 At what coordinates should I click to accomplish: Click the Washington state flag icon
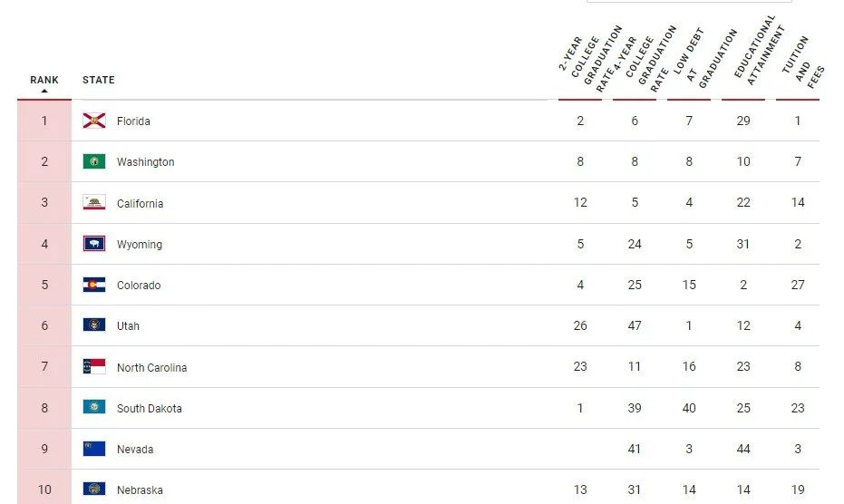tap(94, 161)
